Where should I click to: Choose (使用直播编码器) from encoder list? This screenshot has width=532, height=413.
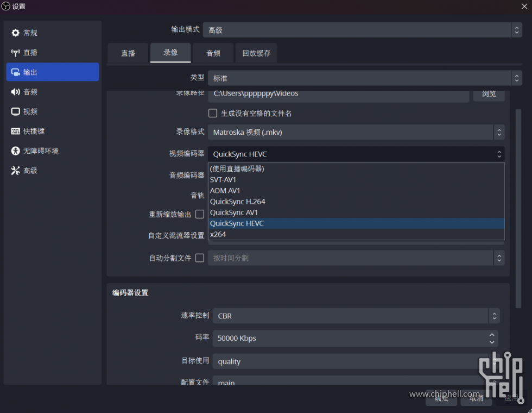356,169
